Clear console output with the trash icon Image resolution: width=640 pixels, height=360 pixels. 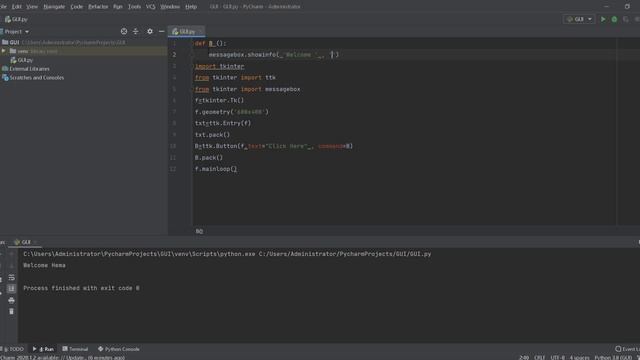11,311
